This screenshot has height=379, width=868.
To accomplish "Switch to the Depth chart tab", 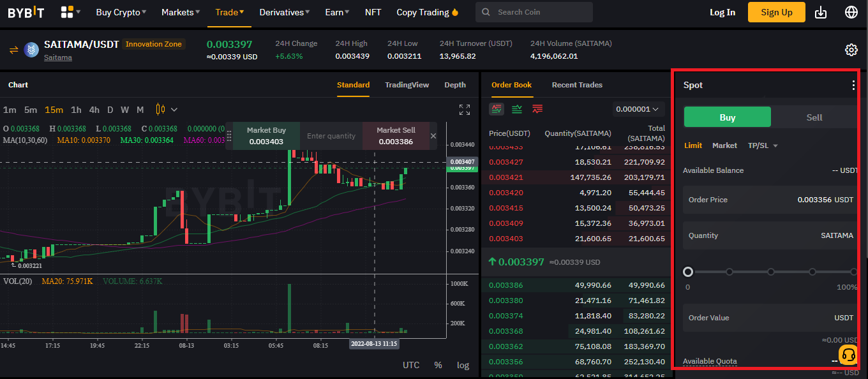I will (x=455, y=85).
